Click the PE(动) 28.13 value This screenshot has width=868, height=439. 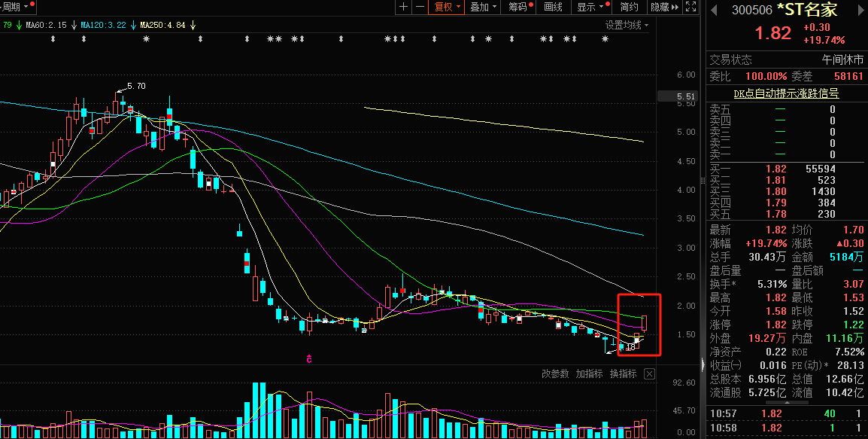click(x=851, y=365)
